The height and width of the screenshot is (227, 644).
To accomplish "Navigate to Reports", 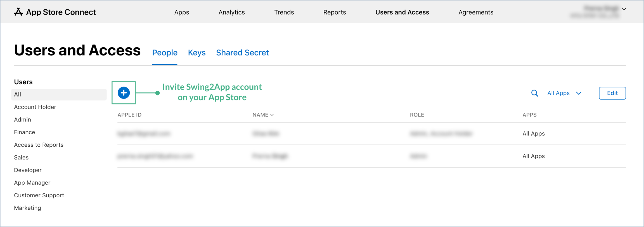I will 335,12.
